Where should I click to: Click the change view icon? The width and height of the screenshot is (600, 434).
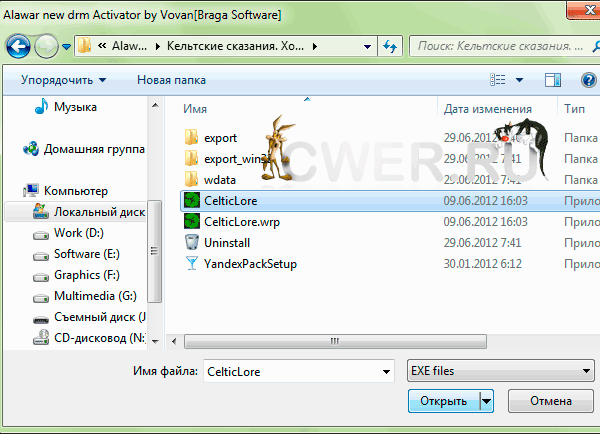(498, 80)
